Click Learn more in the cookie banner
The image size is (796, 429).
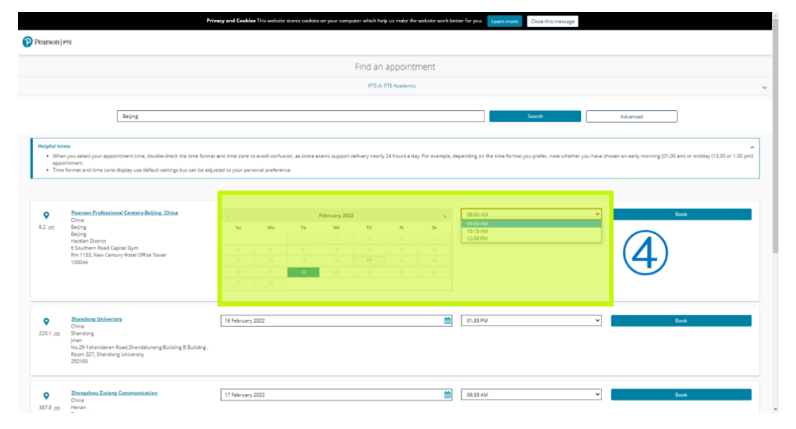pos(505,21)
